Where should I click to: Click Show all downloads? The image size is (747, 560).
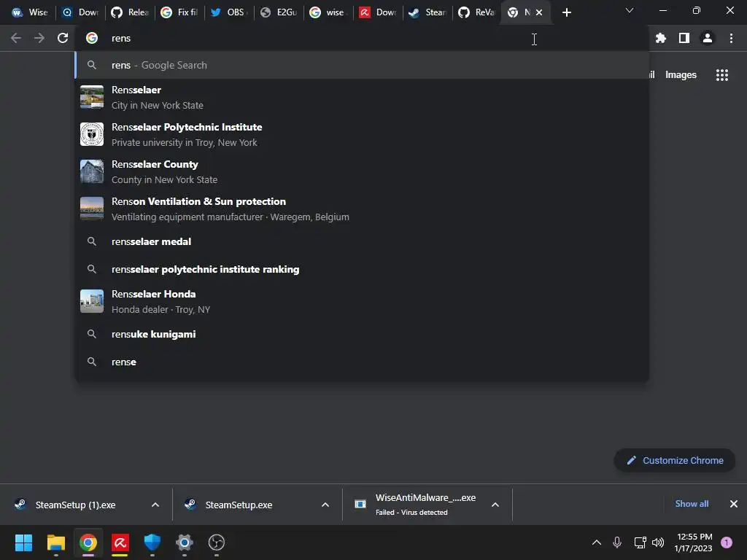pyautogui.click(x=692, y=504)
